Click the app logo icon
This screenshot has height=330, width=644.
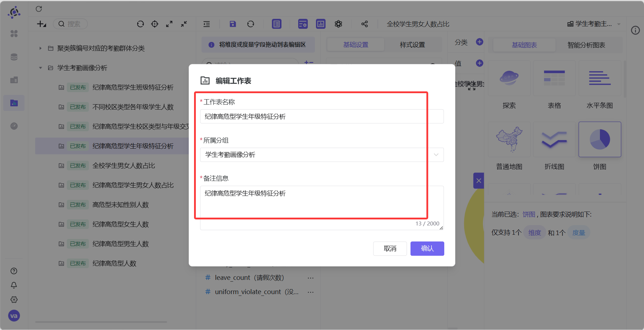(14, 12)
